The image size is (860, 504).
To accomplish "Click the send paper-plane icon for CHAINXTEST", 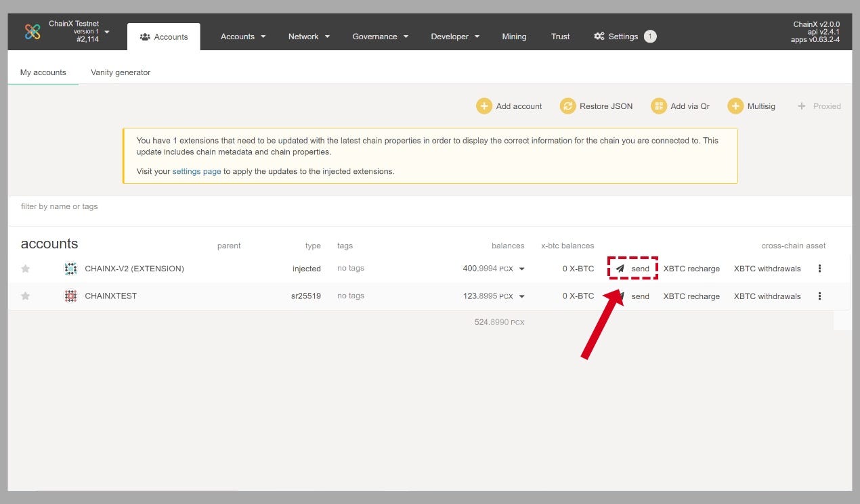I will 620,296.
